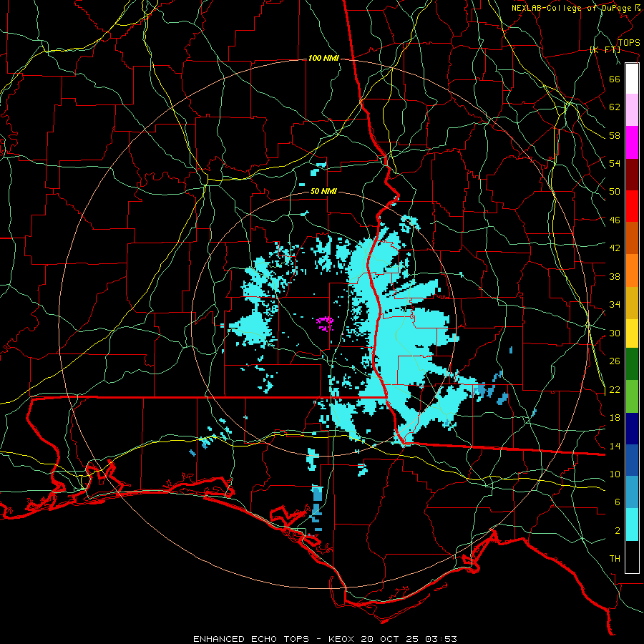Click the "K FT" legend unit label
This screenshot has width=644, height=644.
pyautogui.click(x=605, y=50)
